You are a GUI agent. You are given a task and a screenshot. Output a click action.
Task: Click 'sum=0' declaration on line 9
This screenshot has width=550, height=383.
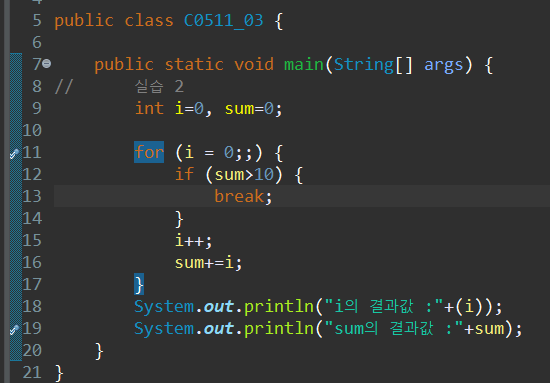tap(249, 109)
